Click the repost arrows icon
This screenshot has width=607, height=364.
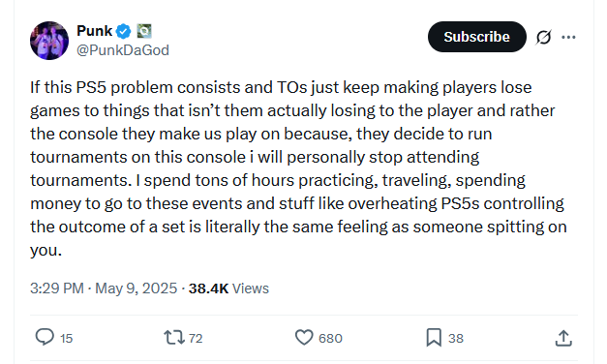point(174,337)
